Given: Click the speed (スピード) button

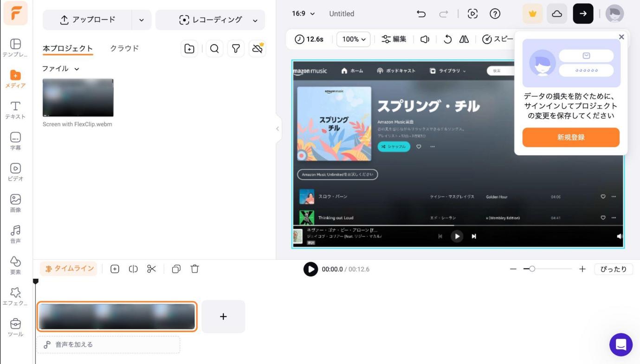Looking at the screenshot, I should pos(498,39).
